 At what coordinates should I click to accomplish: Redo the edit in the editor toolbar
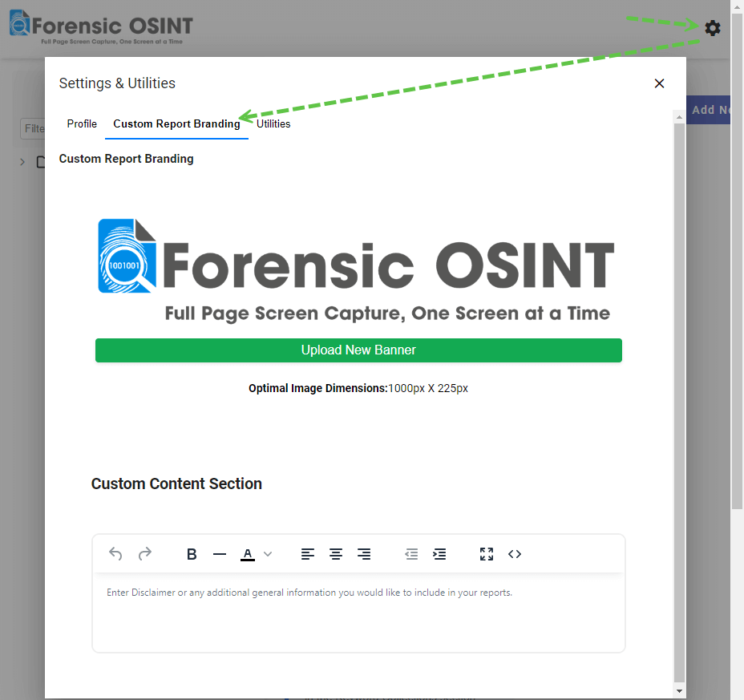(x=145, y=554)
